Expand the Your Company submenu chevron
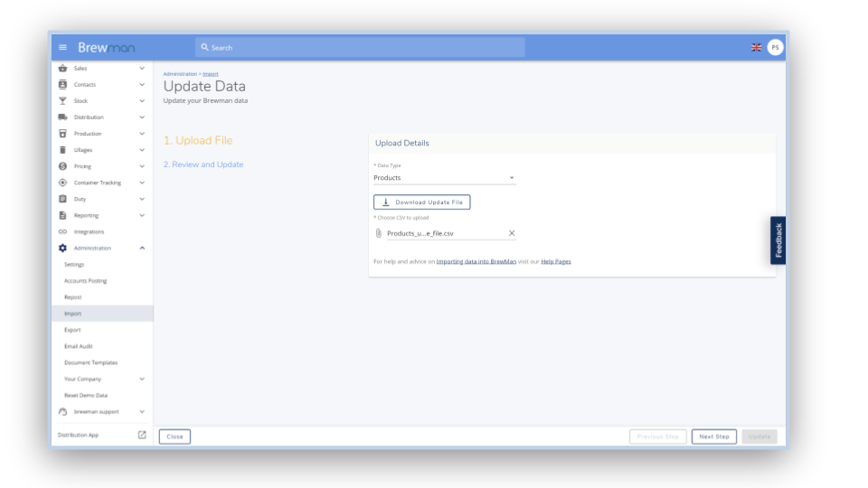Viewport: 868px width, 488px height. 142,379
